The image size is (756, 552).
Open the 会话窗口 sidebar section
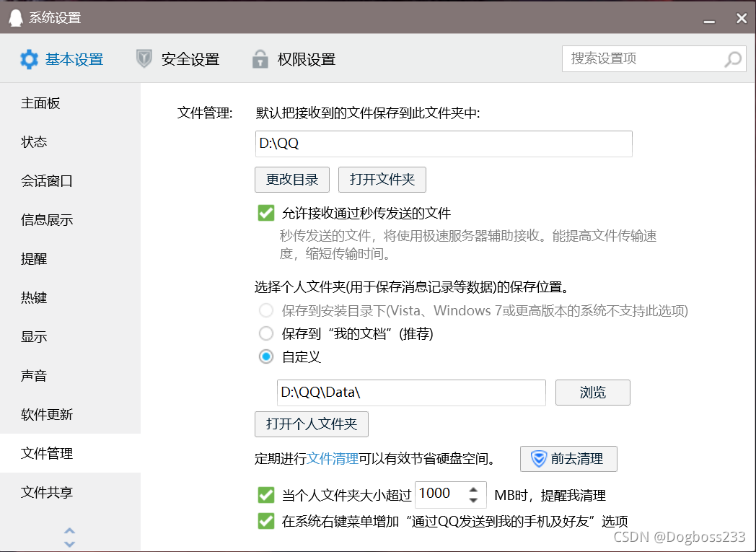coord(71,181)
